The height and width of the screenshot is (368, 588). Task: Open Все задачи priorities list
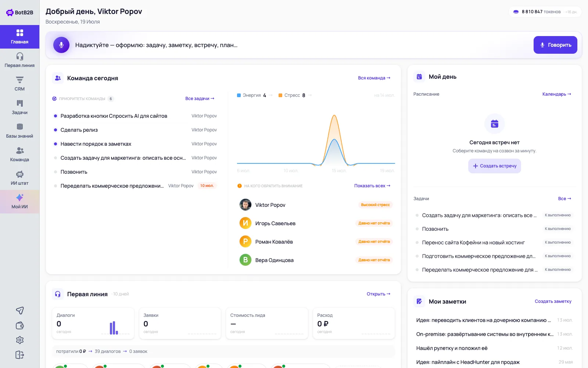pyautogui.click(x=200, y=99)
